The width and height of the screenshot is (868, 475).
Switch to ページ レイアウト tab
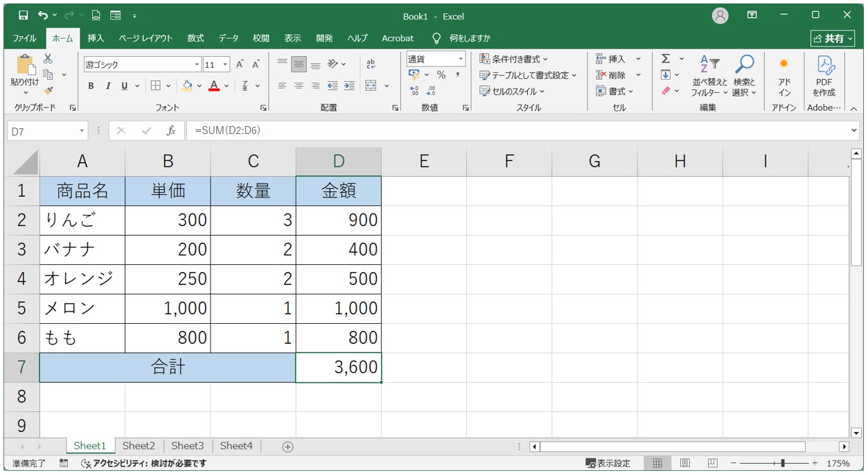(x=145, y=38)
